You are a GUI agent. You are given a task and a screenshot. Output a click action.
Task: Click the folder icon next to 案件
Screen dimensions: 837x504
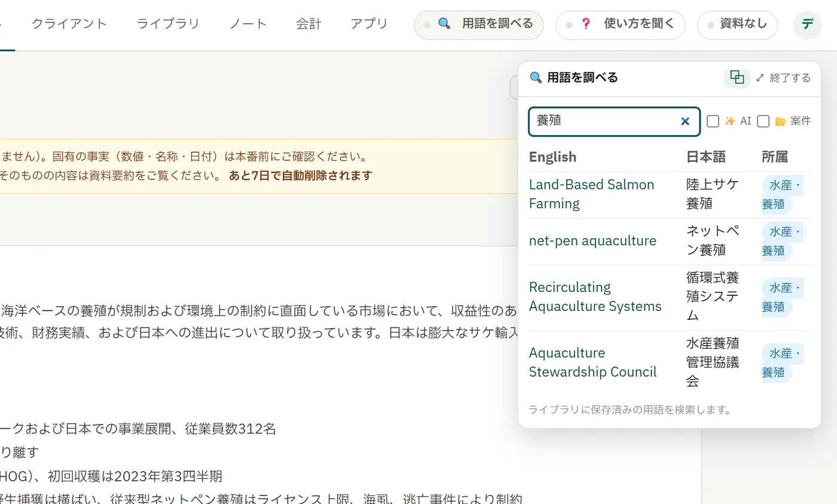tap(780, 121)
